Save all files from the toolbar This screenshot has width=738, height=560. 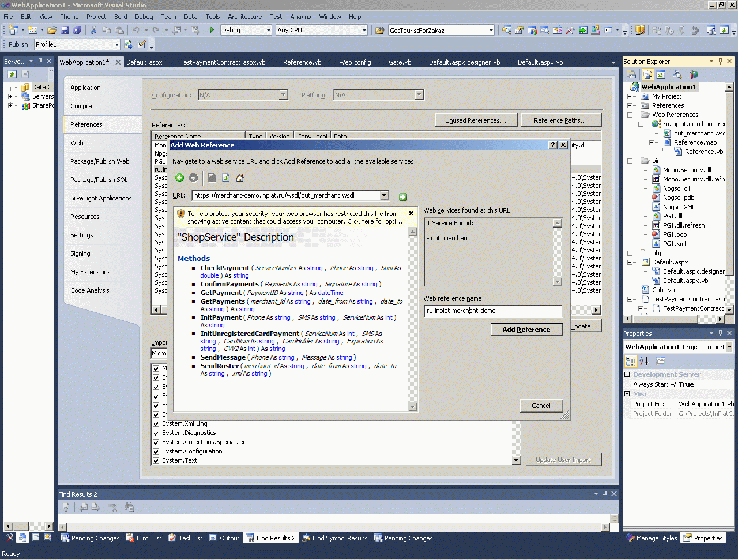click(x=77, y=30)
